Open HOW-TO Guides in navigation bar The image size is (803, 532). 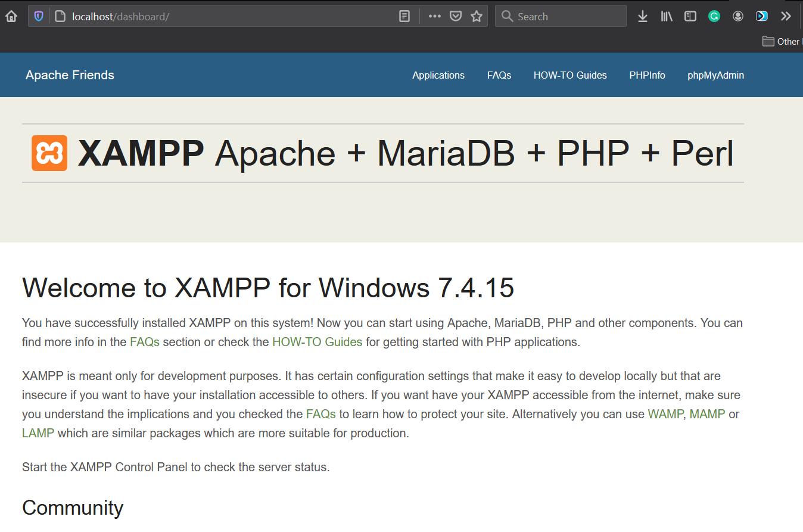[x=570, y=76]
